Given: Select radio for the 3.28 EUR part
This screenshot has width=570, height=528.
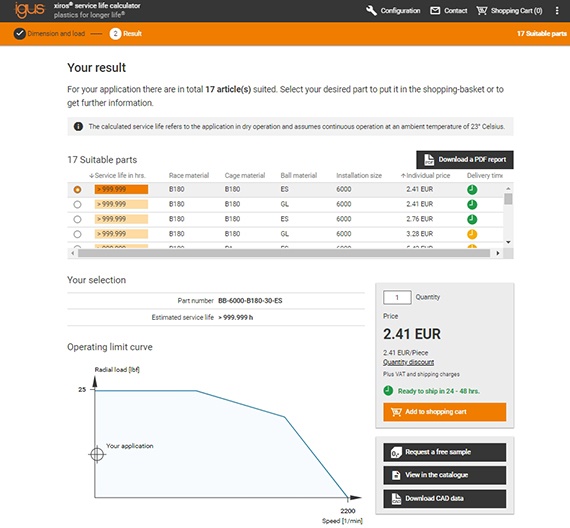Looking at the screenshot, I should [77, 234].
